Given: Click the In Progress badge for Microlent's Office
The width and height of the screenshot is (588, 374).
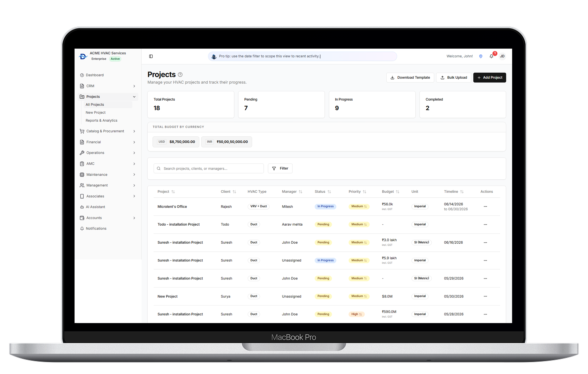Looking at the screenshot, I should [x=325, y=207].
